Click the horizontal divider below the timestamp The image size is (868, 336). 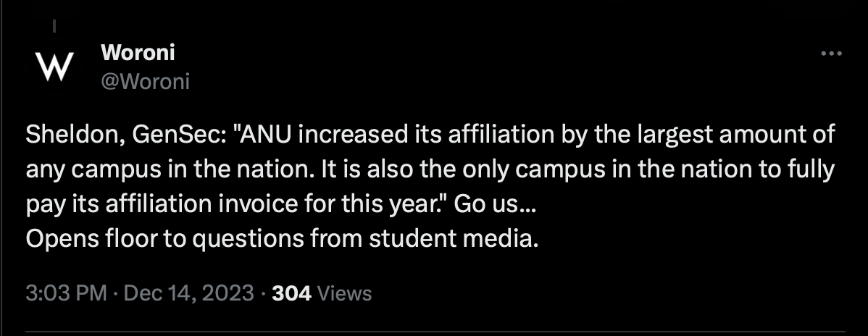click(435, 332)
